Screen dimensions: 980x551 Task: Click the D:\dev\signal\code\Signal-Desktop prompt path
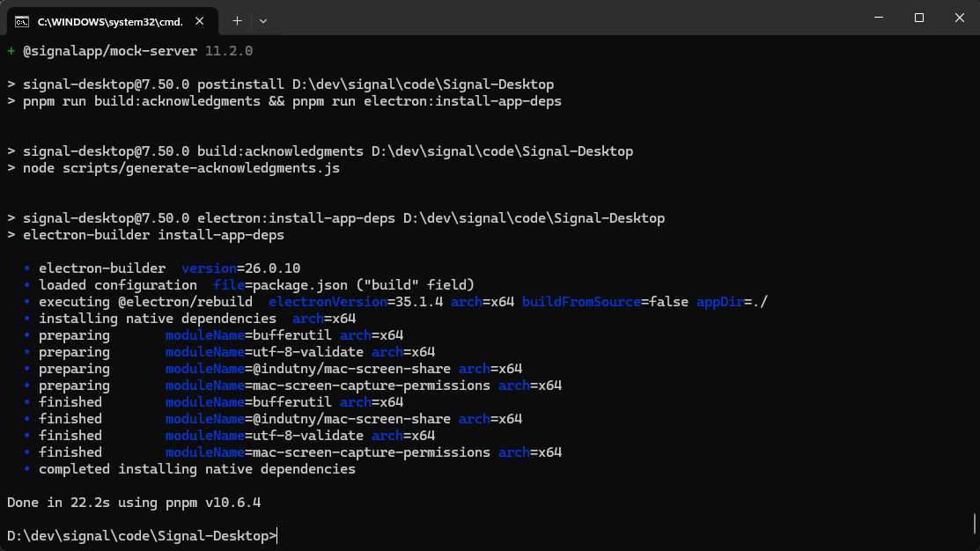point(136,536)
